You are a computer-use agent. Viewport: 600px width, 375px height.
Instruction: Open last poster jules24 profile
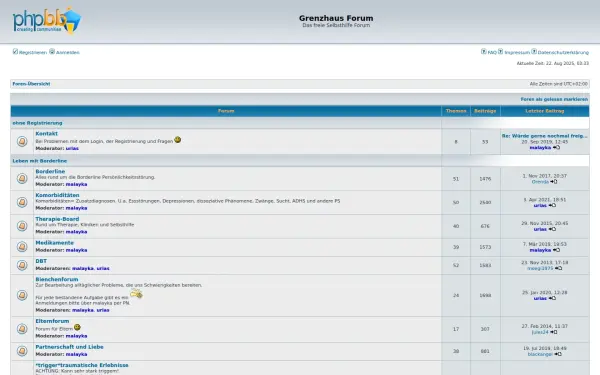pos(540,332)
